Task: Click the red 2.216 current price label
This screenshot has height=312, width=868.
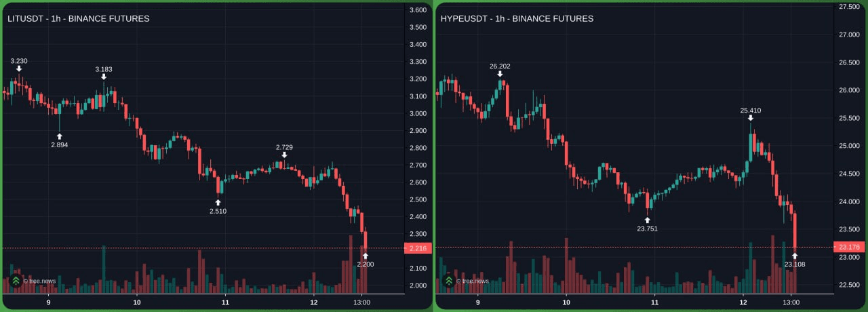Action: pos(418,249)
